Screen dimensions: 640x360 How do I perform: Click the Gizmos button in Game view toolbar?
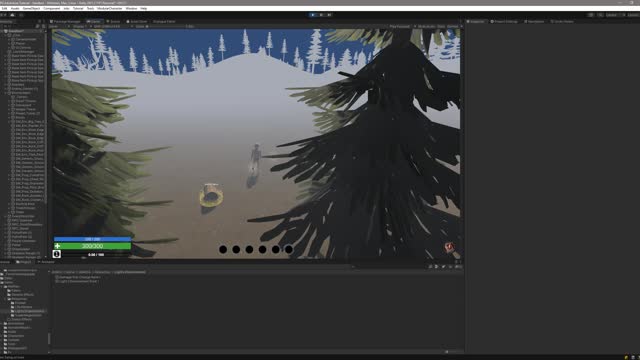point(453,27)
